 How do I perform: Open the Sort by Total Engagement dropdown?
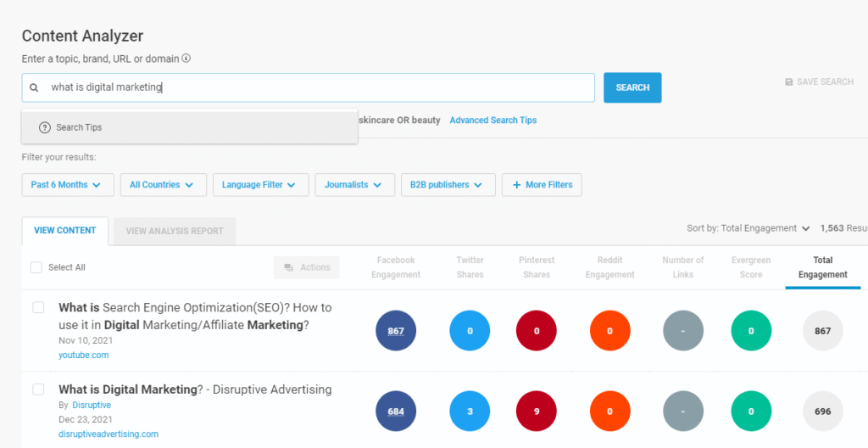click(748, 228)
